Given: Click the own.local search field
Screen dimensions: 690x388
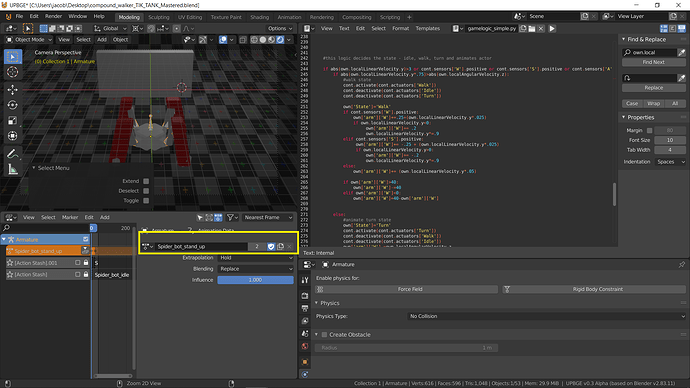Looking at the screenshot, I should click(x=650, y=52).
